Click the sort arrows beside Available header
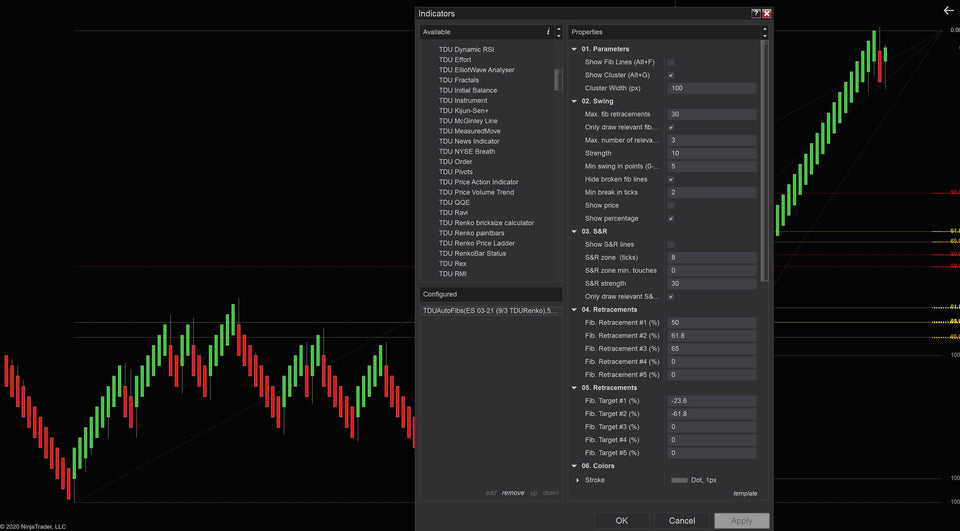This screenshot has width=960, height=531. tap(558, 32)
